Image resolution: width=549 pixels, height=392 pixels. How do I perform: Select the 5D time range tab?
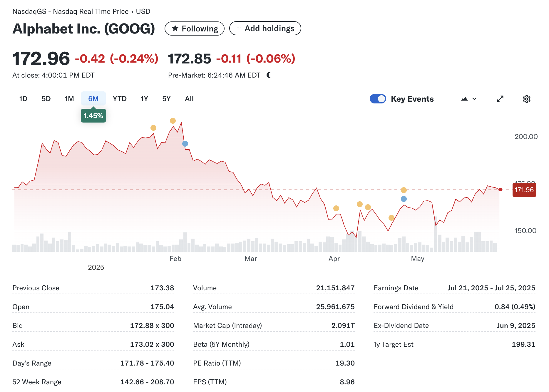tap(46, 99)
